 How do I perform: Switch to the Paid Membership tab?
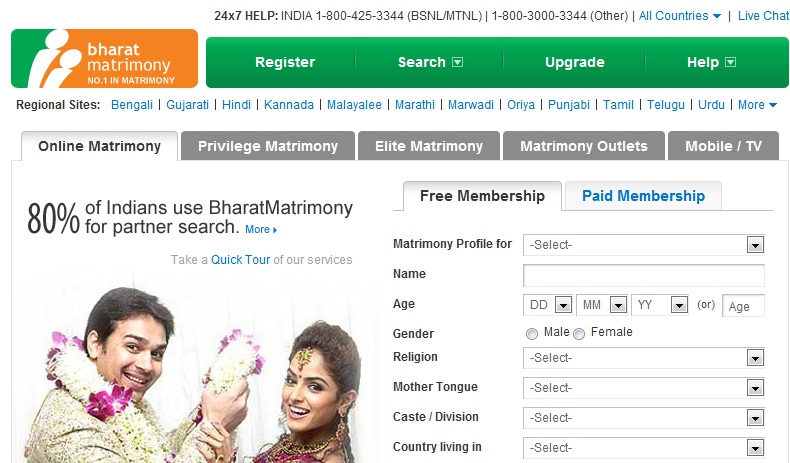tap(643, 195)
